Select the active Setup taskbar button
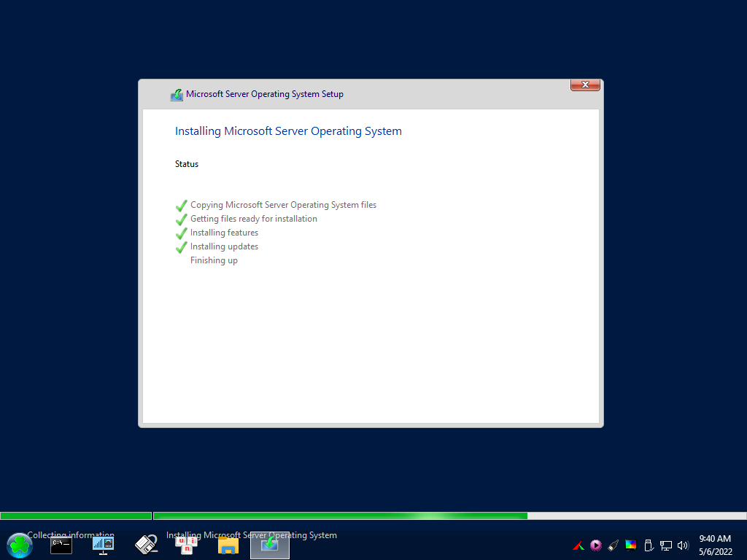The width and height of the screenshot is (747, 560). (270, 545)
